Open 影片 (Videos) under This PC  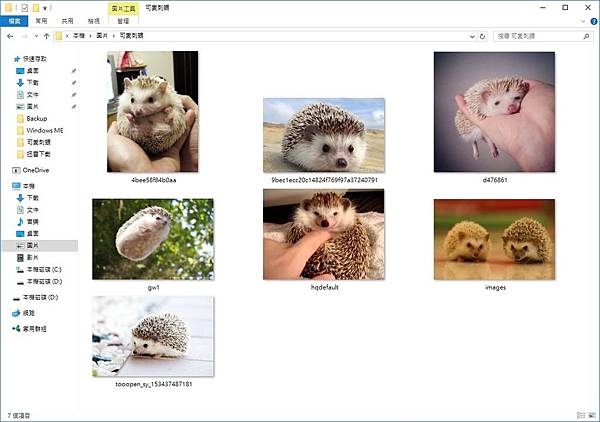(33, 258)
